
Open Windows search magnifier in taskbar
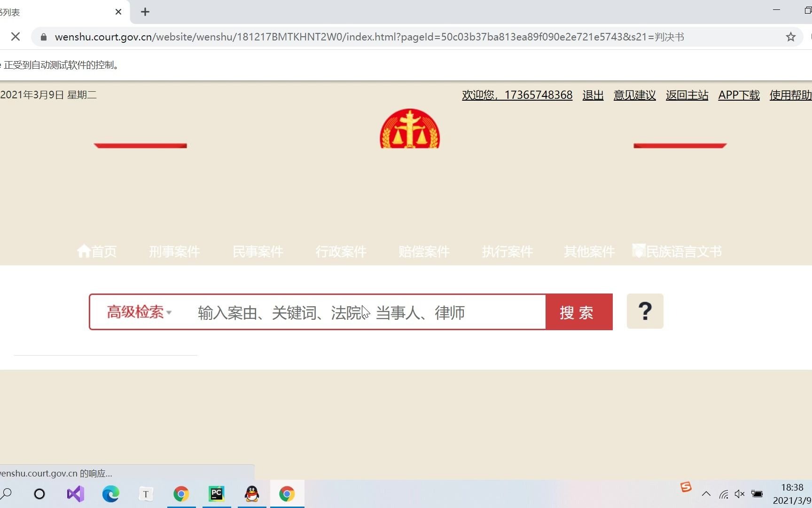tap(6, 494)
